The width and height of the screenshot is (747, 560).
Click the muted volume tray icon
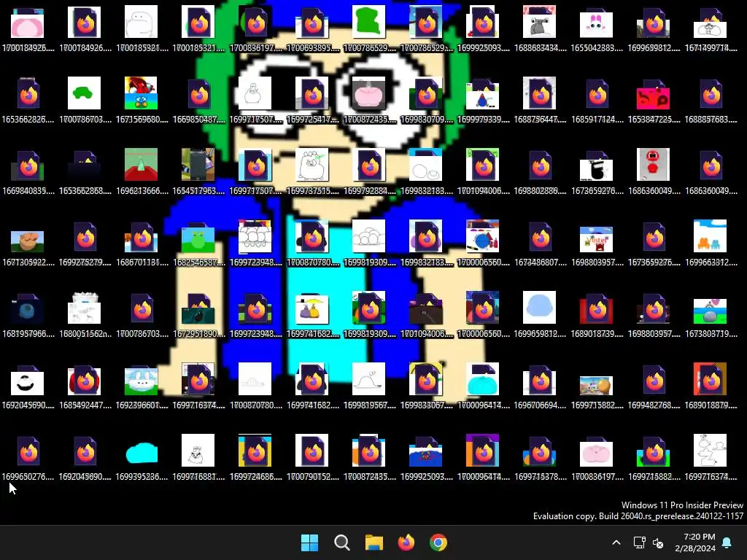pyautogui.click(x=658, y=542)
